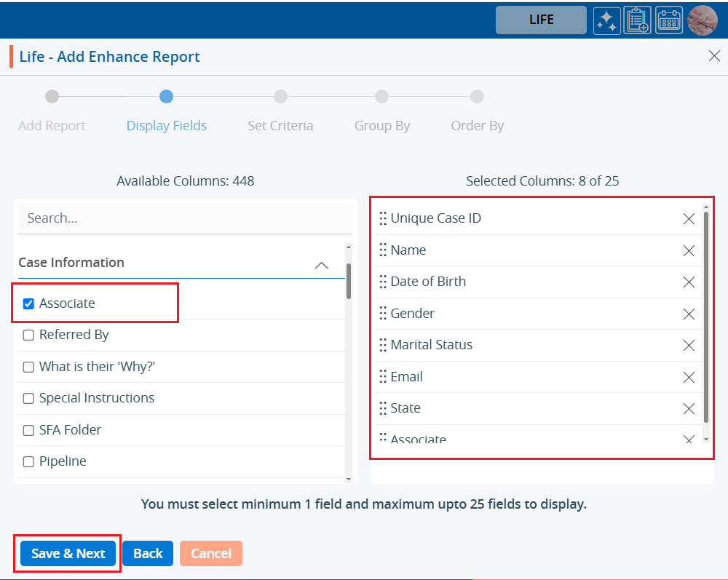Screen dimensions: 728x580
Task: Grab the drag handle for Gender
Action: [383, 314]
